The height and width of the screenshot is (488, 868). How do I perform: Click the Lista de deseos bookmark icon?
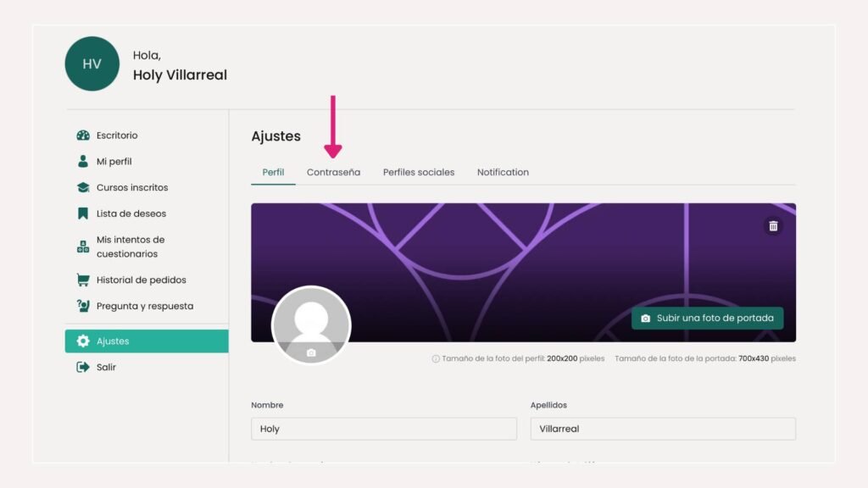83,213
